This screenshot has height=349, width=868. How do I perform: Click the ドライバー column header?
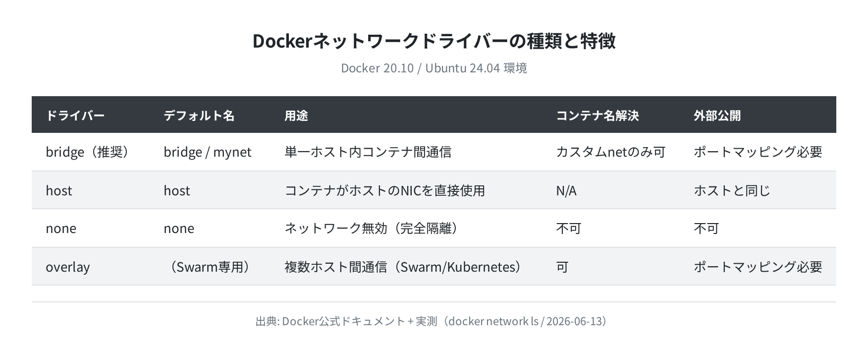tap(75, 116)
